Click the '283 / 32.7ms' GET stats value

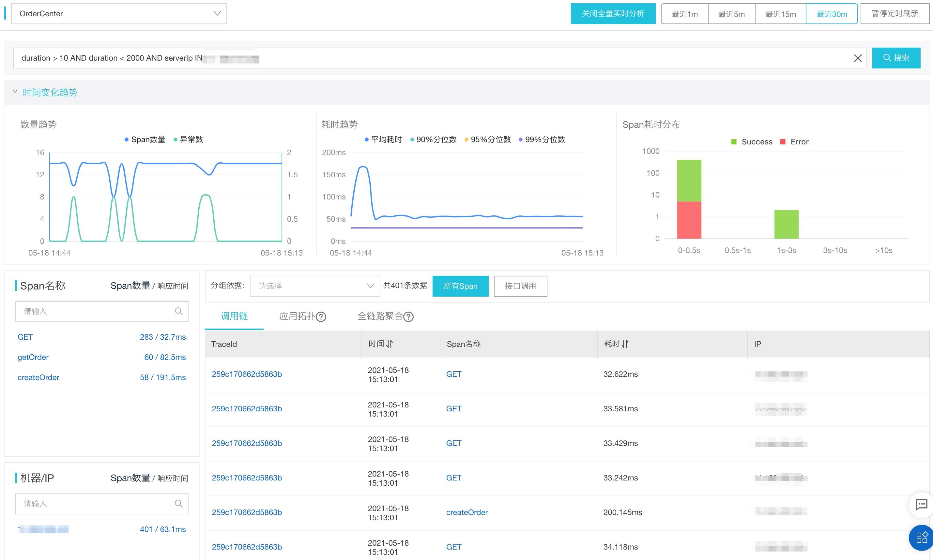coord(163,337)
